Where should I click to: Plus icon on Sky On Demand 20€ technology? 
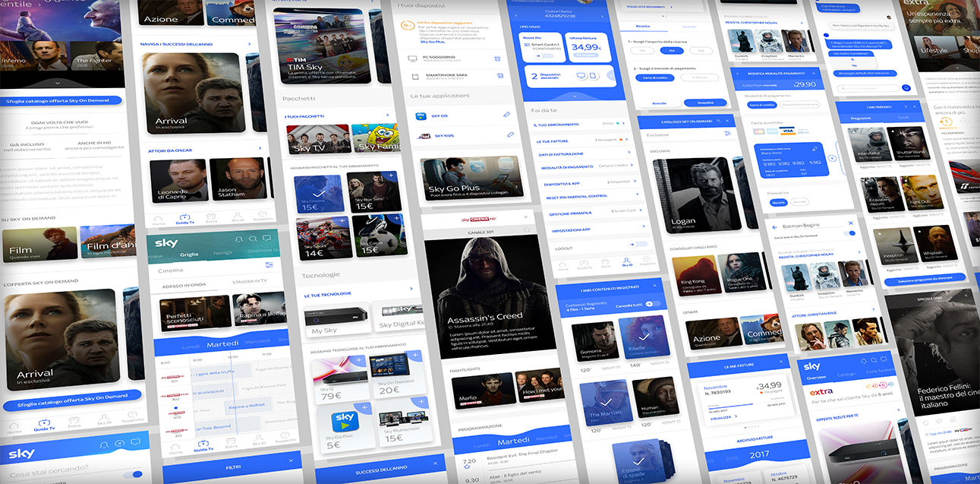click(415, 355)
